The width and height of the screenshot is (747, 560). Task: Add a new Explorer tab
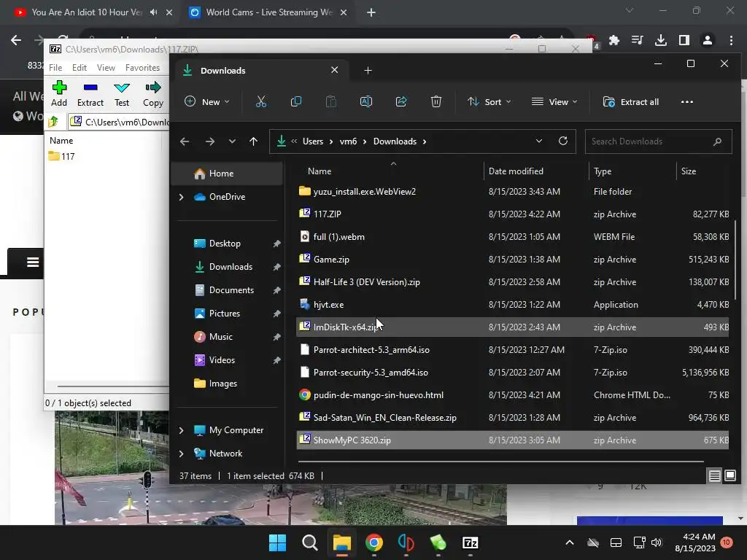point(368,71)
